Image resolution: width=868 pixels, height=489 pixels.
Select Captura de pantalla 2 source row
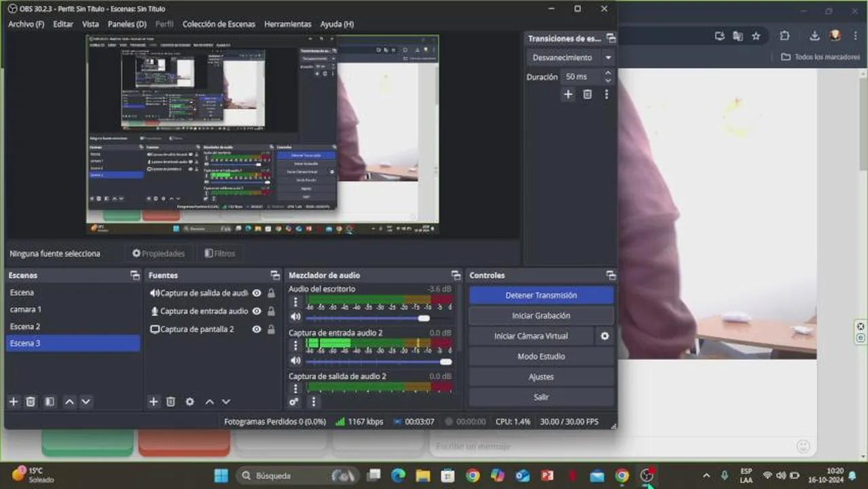point(213,329)
